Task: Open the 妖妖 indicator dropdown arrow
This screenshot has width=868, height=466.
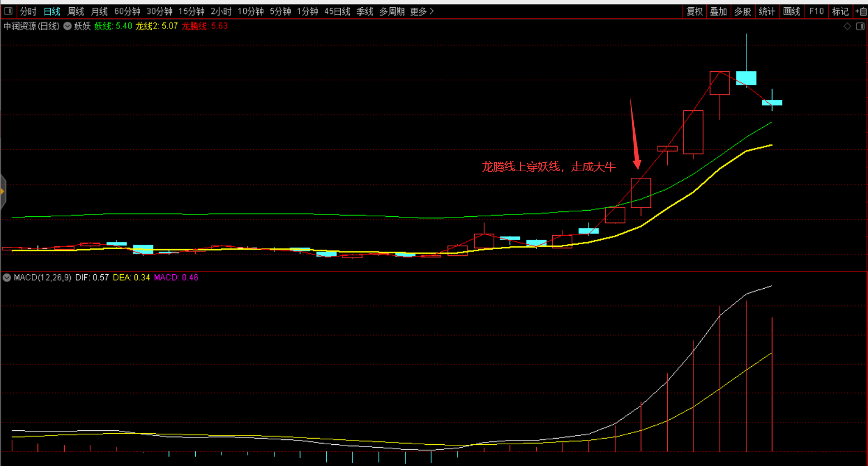Action: (x=67, y=26)
